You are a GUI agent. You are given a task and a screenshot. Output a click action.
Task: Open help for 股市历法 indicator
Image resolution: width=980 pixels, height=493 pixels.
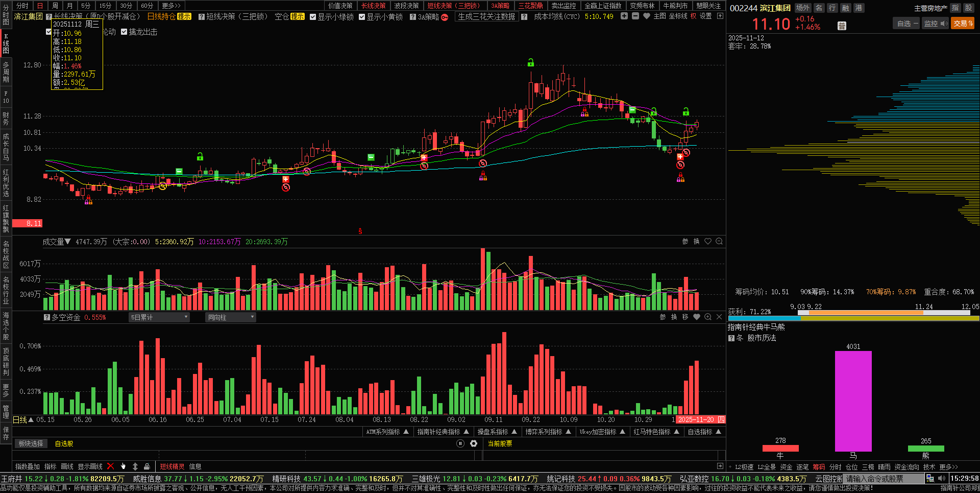coord(731,338)
